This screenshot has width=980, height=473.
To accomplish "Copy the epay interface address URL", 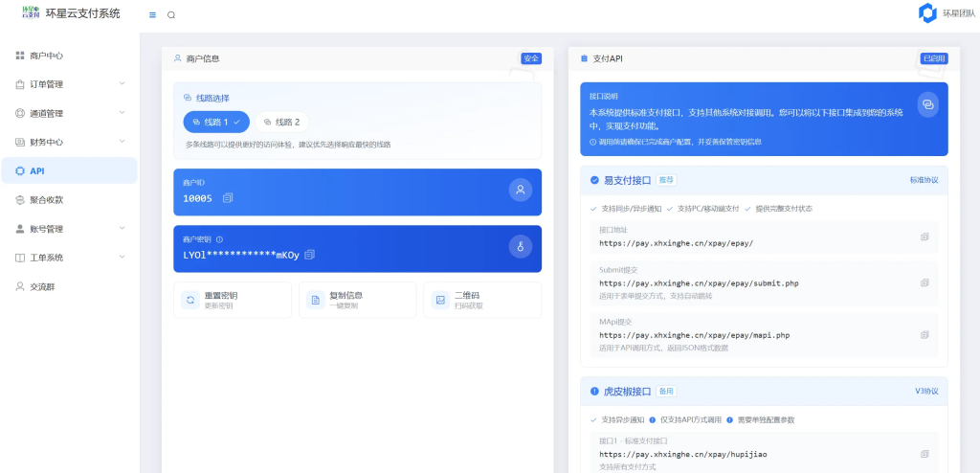I will 924,237.
